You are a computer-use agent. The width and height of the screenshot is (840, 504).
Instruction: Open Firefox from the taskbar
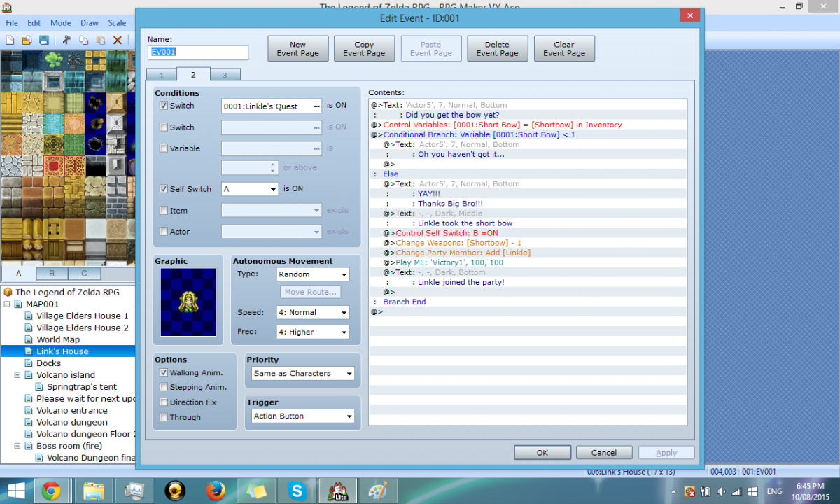(x=216, y=491)
